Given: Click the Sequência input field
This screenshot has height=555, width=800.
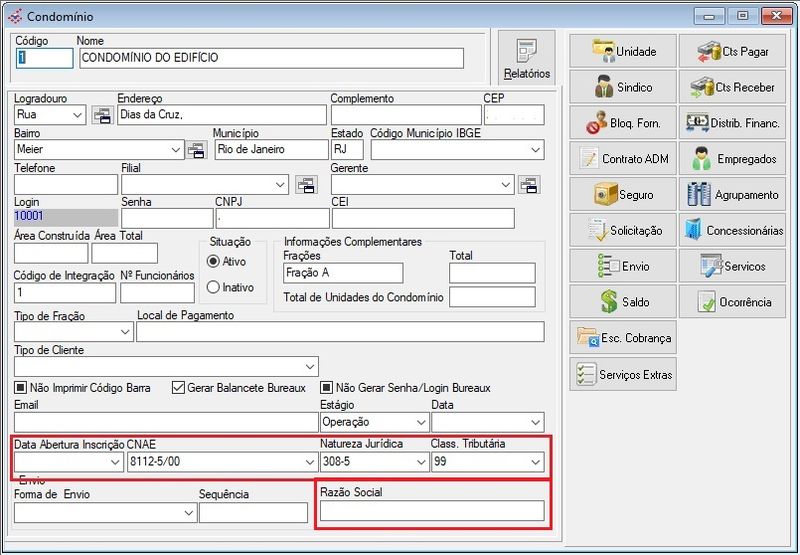Looking at the screenshot, I should click(x=254, y=513).
